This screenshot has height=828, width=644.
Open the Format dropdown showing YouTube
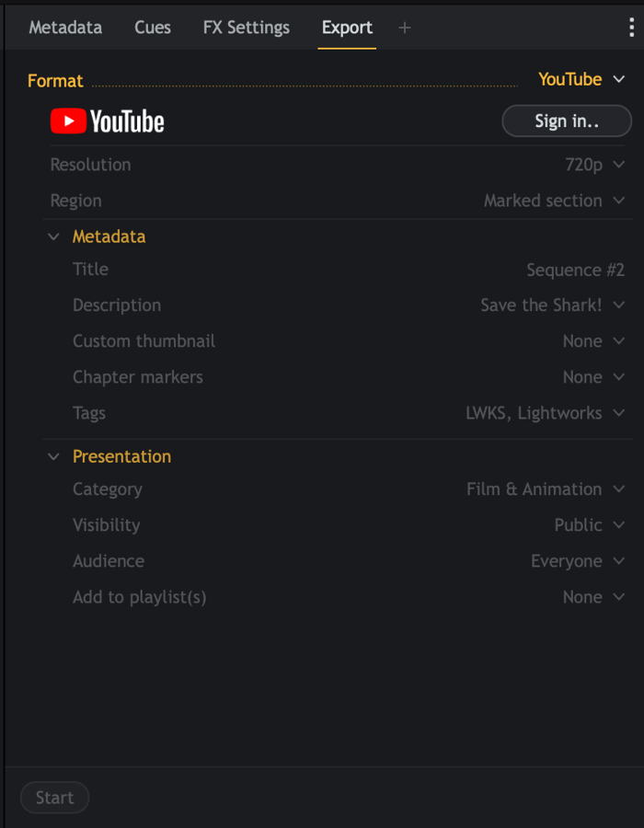click(x=581, y=80)
